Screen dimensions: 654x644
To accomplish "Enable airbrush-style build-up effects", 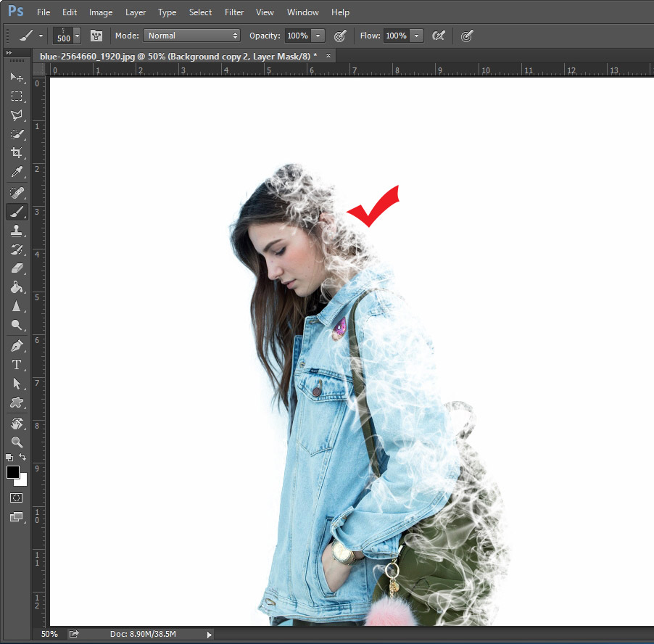I will 439,36.
